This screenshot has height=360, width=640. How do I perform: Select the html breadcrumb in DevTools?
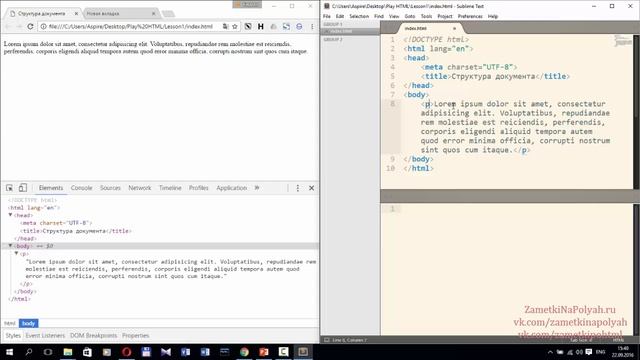[10, 323]
